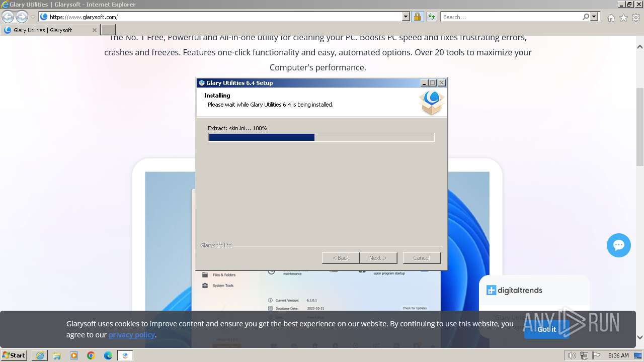Select the Glary Setup taskbar item
Screen dimensions: 644x362
125,355
